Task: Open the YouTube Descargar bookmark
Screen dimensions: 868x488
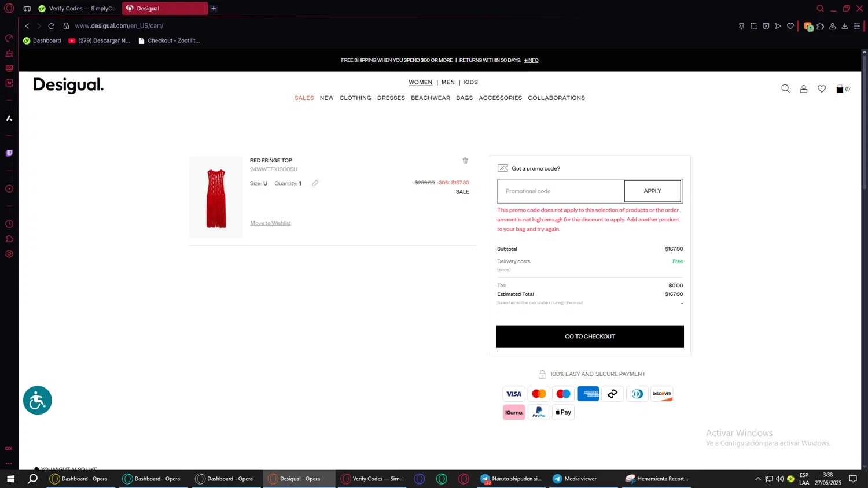Action: pyautogui.click(x=99, y=40)
